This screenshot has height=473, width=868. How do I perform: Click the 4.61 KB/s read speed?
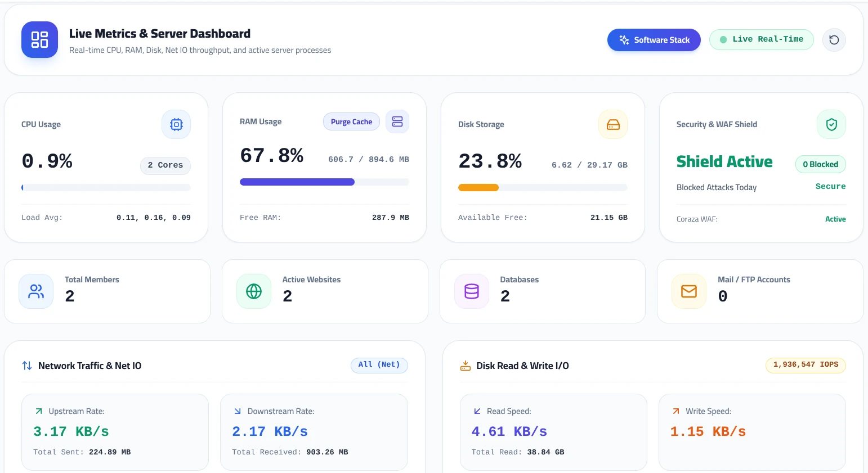509,431
